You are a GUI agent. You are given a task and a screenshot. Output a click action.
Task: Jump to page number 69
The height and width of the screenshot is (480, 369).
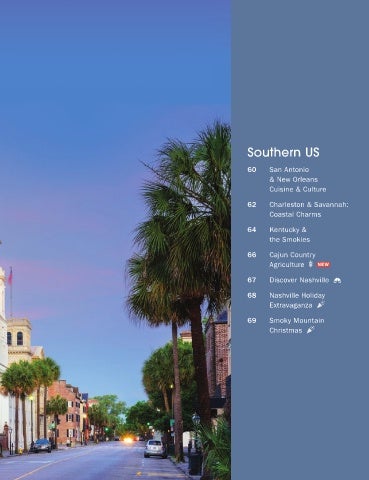[252, 321]
